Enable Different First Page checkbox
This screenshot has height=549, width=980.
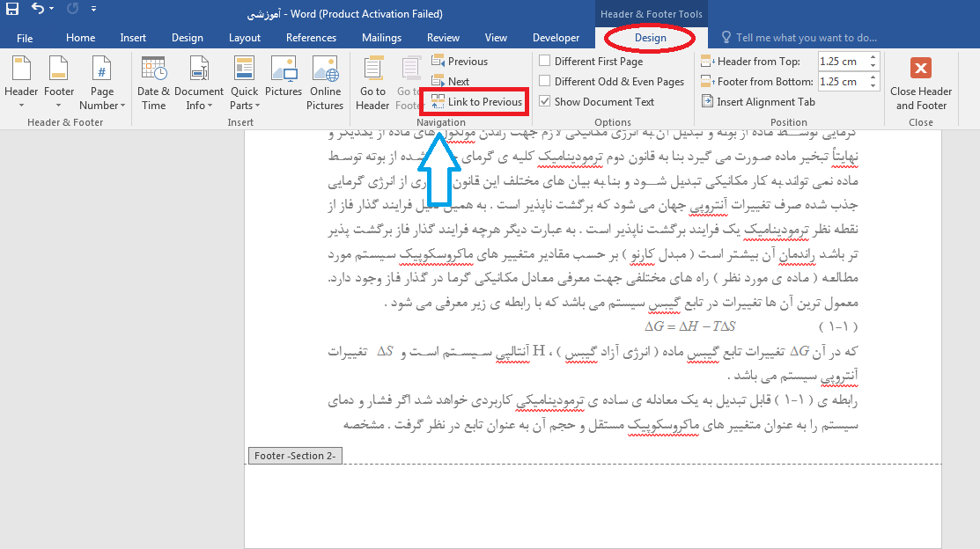545,62
